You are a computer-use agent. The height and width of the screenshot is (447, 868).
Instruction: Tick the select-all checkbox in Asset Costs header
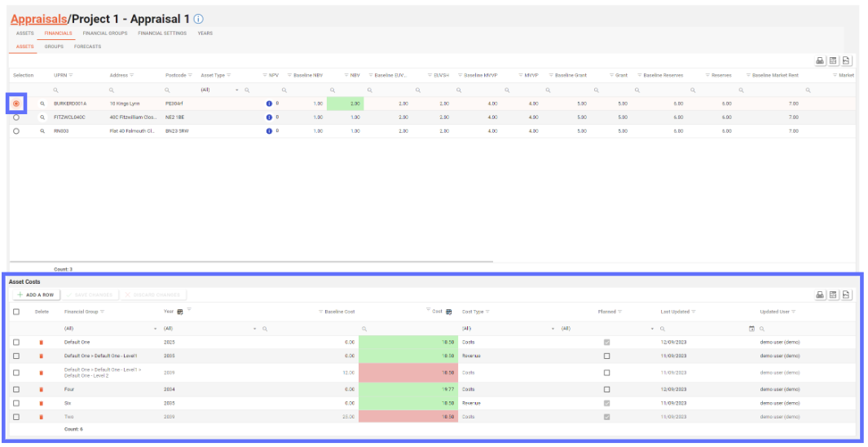(x=16, y=312)
